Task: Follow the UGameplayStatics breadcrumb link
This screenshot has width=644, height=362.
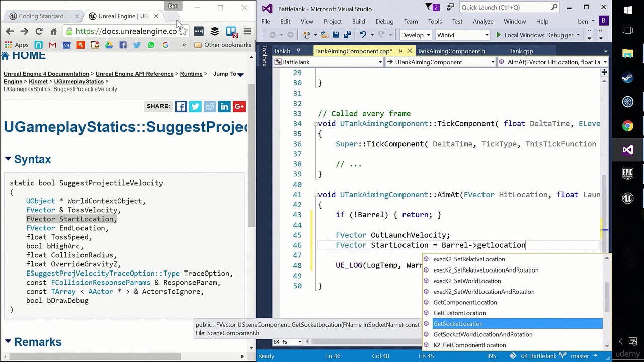Action: coord(78,81)
